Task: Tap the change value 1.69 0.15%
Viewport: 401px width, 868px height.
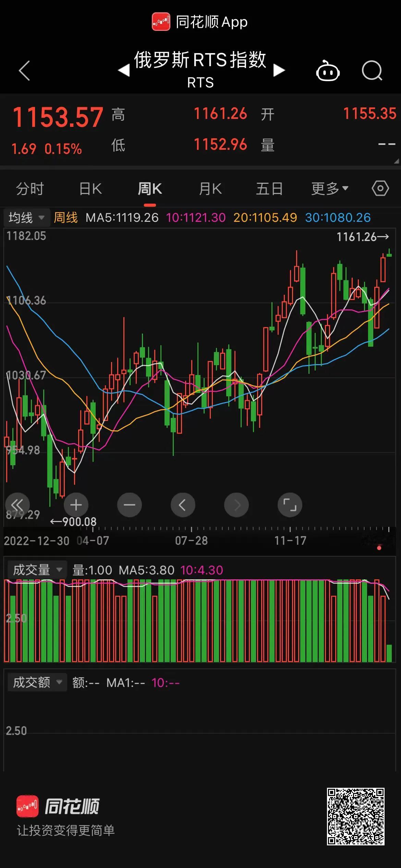Action: [x=47, y=149]
